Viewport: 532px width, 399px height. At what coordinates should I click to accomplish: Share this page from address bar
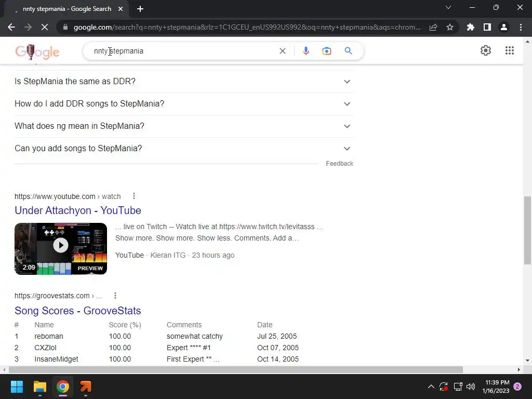click(x=433, y=27)
